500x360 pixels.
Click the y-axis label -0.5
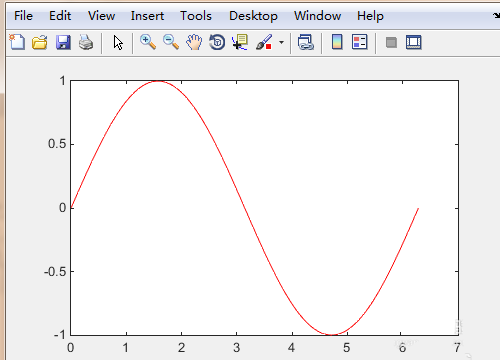point(55,272)
